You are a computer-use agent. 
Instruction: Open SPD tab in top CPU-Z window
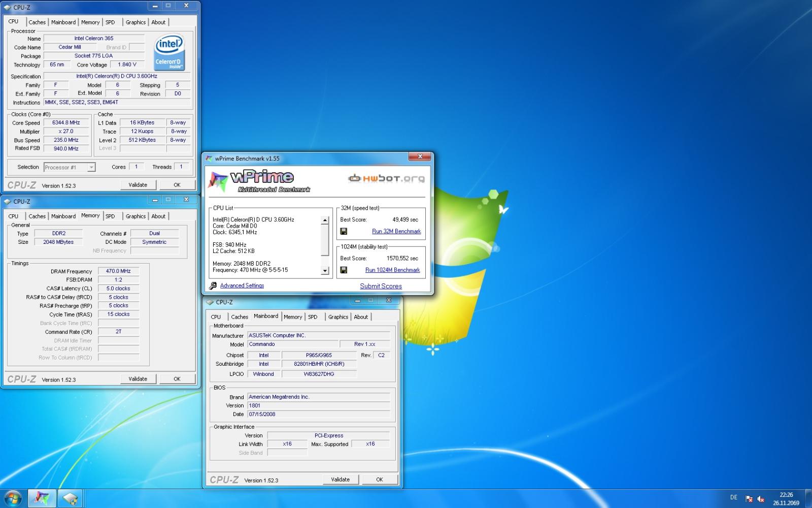(110, 22)
